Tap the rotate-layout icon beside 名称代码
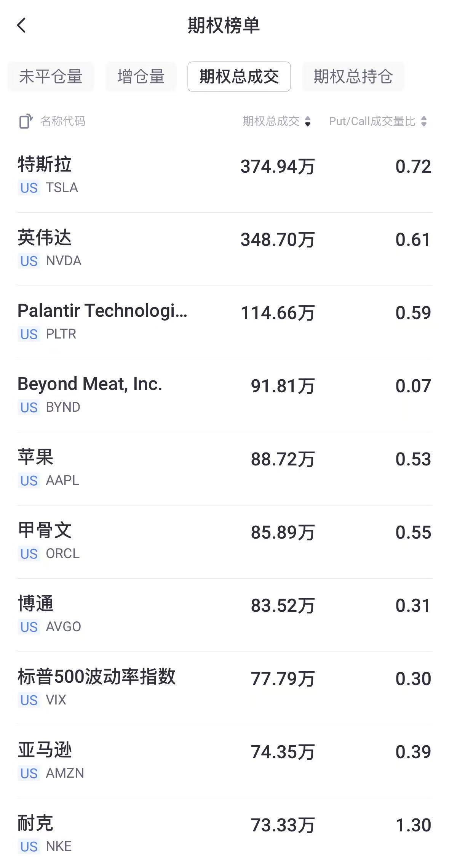Viewport: 449px width, 868px height. pos(26,122)
